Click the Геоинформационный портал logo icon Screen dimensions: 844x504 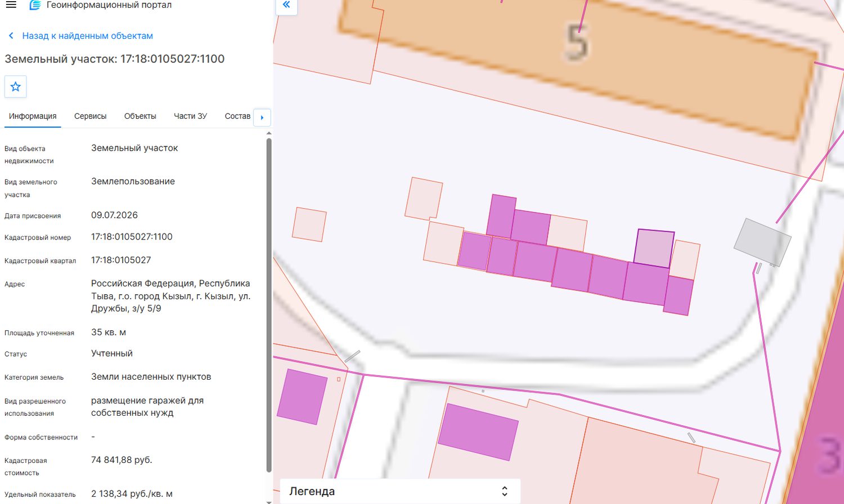pyautogui.click(x=35, y=5)
